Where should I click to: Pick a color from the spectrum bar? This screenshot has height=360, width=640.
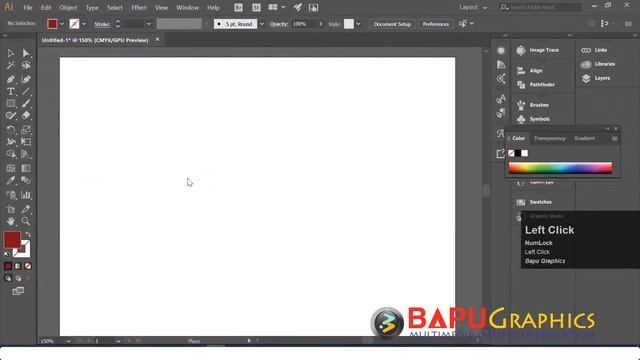point(560,168)
